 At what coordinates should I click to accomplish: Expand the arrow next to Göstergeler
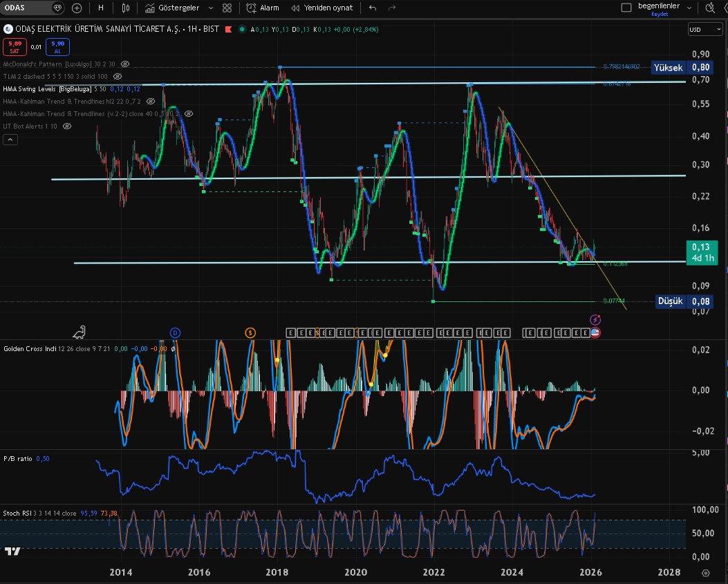coord(211,8)
